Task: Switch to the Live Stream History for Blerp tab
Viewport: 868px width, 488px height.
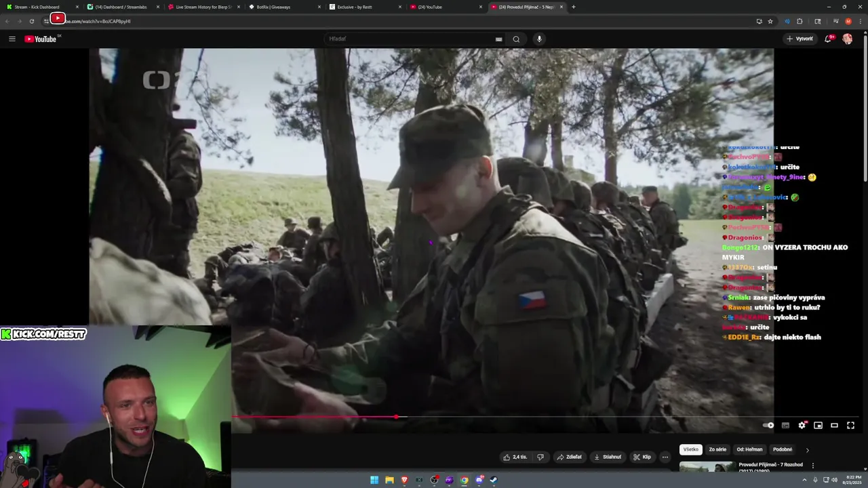Action: [x=203, y=7]
